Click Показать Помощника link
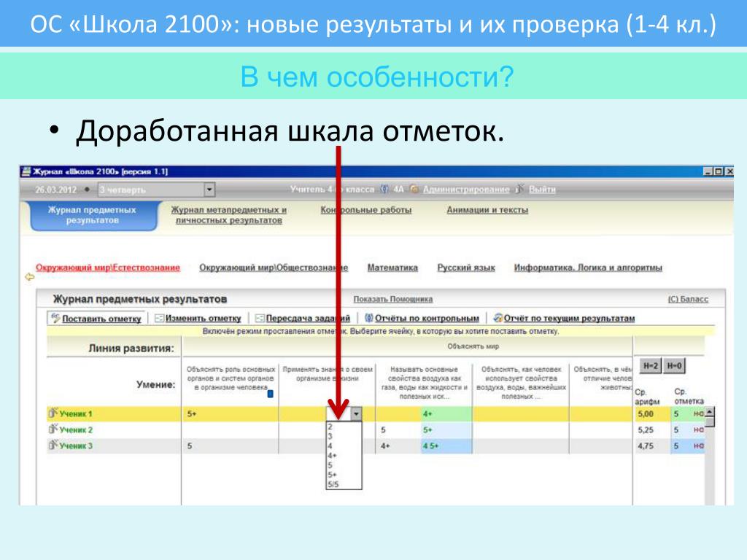This screenshot has height=560, width=747. pyautogui.click(x=393, y=299)
